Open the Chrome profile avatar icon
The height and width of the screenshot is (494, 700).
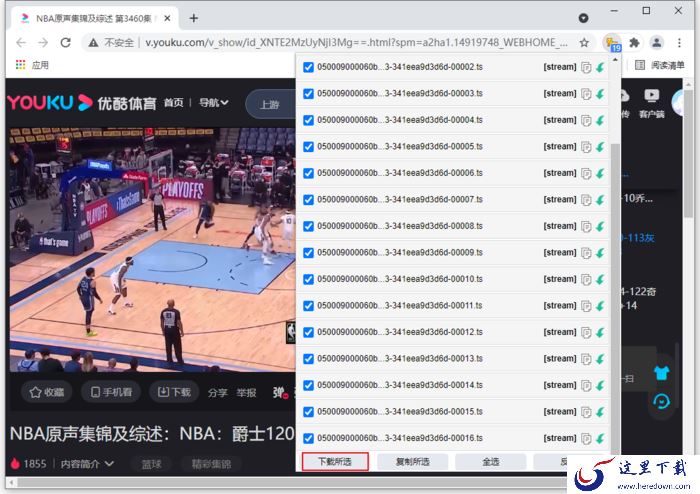tap(657, 43)
